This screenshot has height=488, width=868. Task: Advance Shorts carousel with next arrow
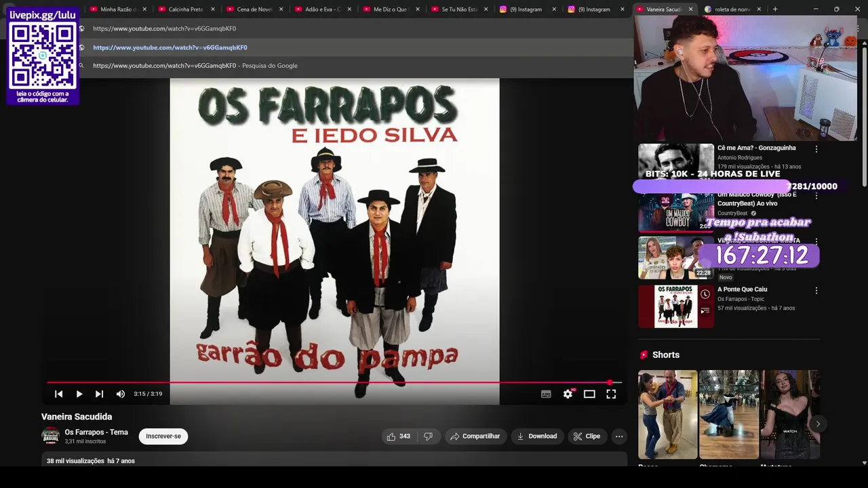[818, 424]
